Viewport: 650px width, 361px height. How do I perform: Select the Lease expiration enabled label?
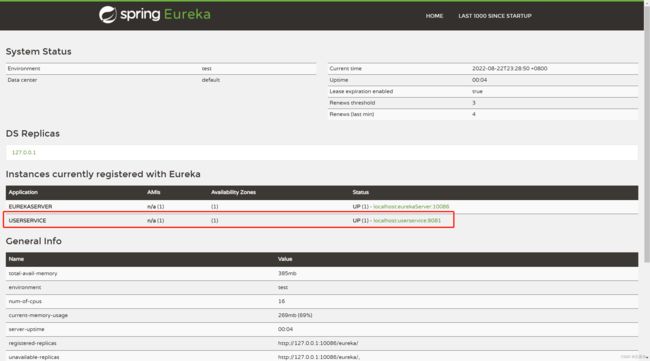point(361,91)
